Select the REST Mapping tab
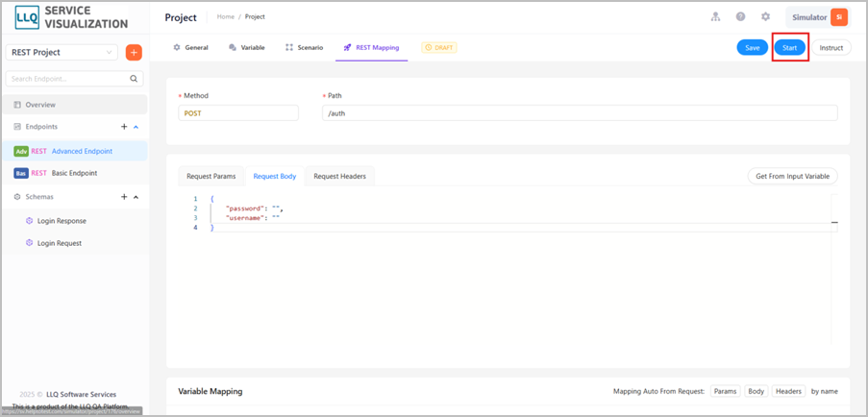Screen dimensions: 868x417 pos(371,48)
